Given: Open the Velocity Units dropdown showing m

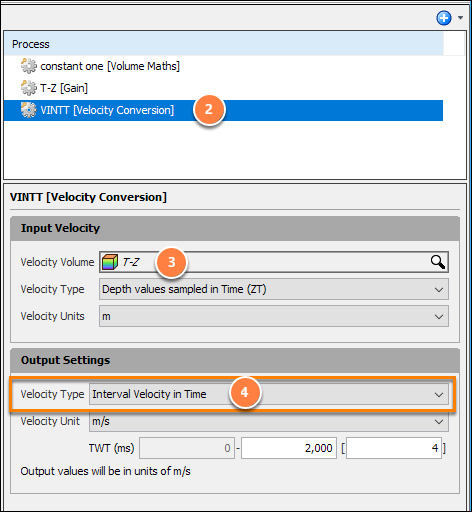Looking at the screenshot, I should point(274,316).
